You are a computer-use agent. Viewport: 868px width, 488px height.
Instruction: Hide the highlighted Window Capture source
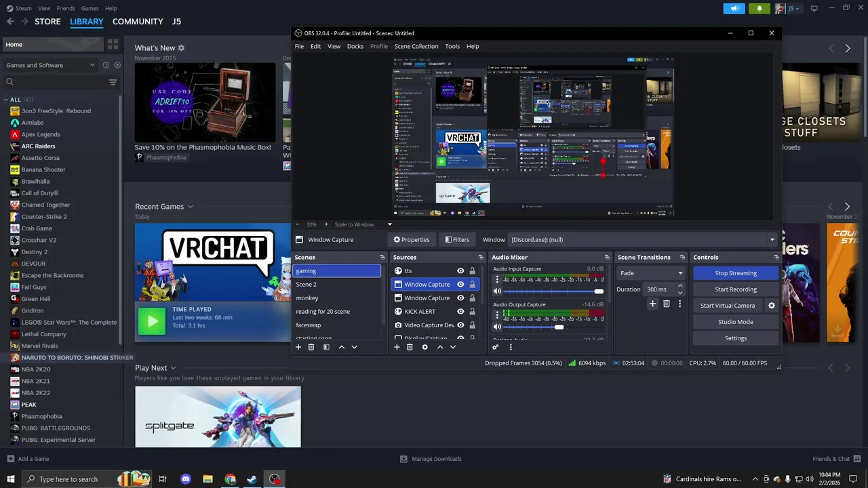(460, 285)
